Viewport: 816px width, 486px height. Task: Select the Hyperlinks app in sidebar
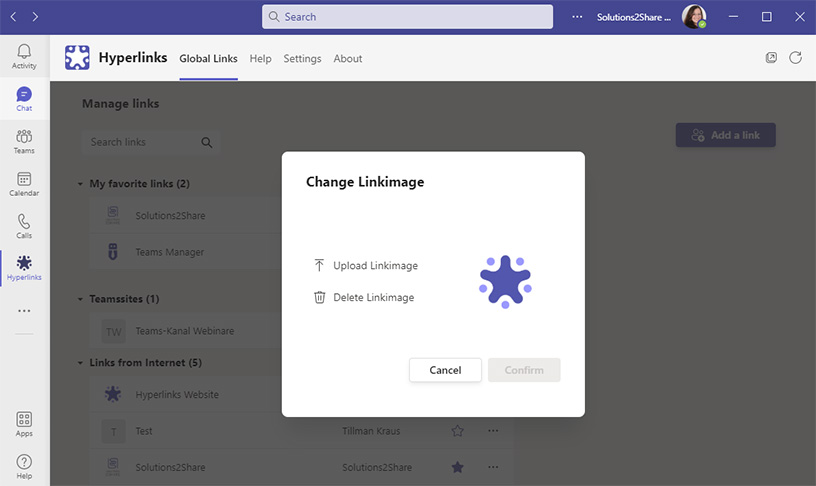tap(24, 268)
